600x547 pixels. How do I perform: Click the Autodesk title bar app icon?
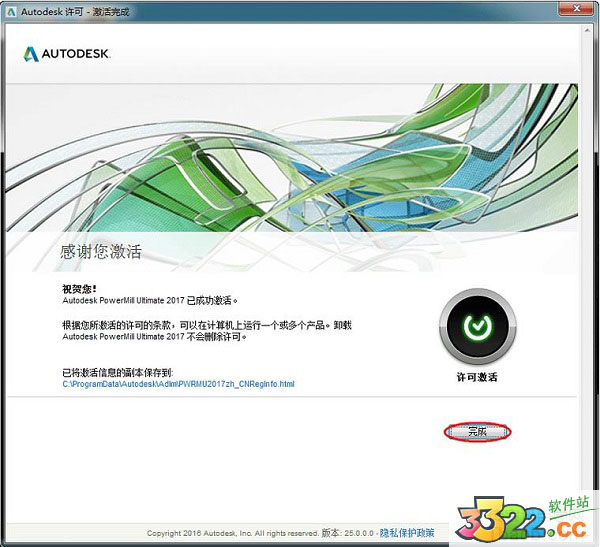[x=11, y=12]
